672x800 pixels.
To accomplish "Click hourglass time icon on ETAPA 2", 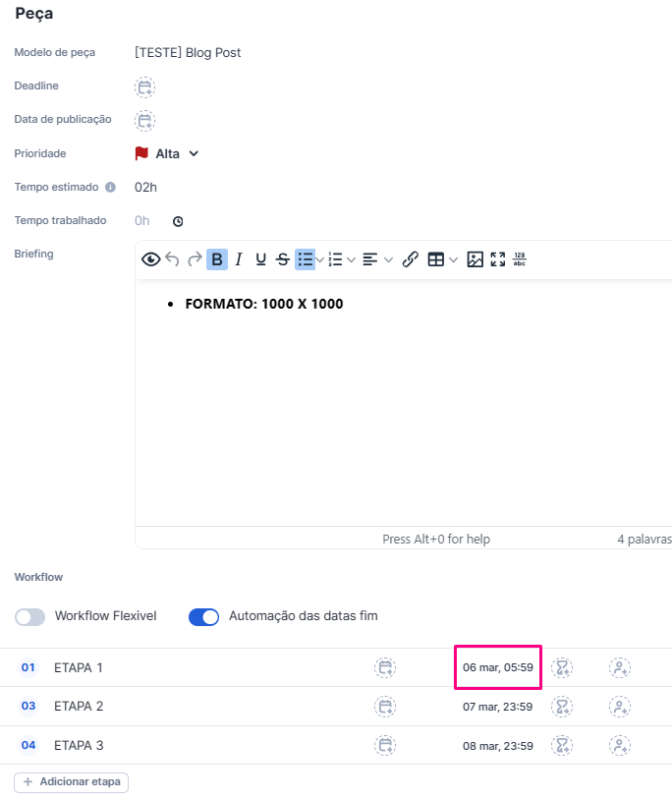I will click(x=562, y=707).
